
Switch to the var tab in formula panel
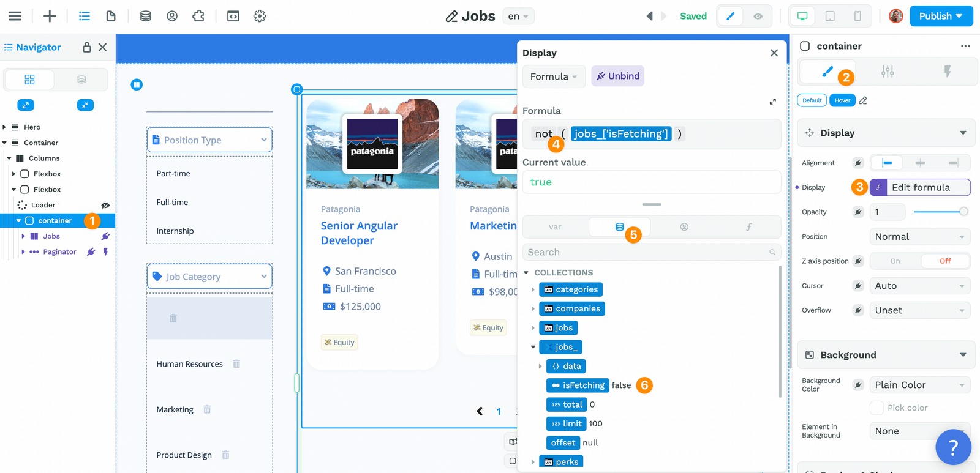click(x=555, y=227)
